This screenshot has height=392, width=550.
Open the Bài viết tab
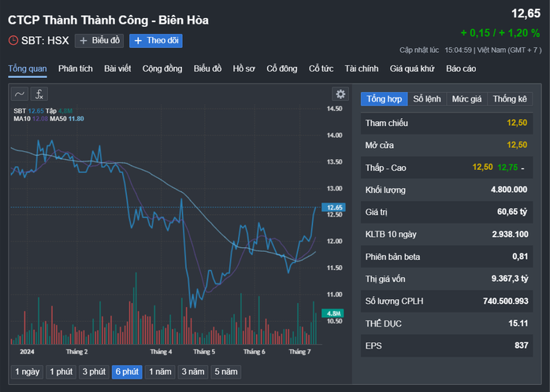(117, 68)
